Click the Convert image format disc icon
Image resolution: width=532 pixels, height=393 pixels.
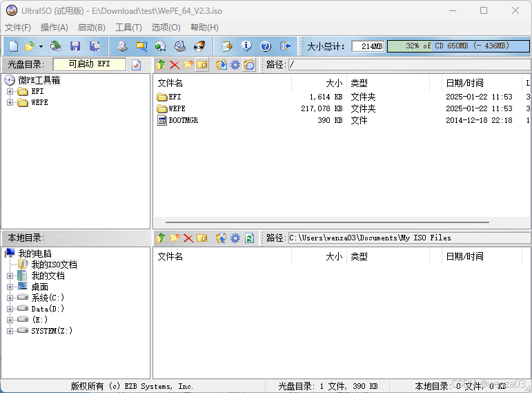pyautogui.click(x=161, y=46)
